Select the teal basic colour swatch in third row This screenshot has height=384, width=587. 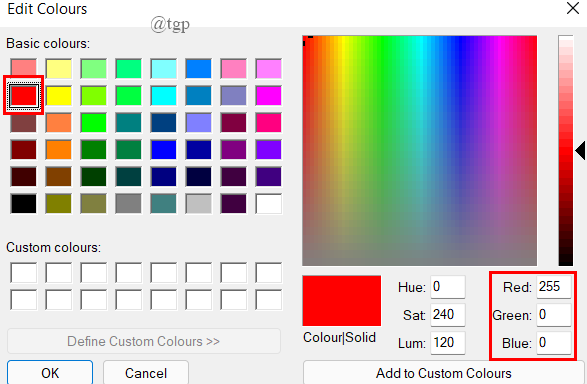point(129,123)
